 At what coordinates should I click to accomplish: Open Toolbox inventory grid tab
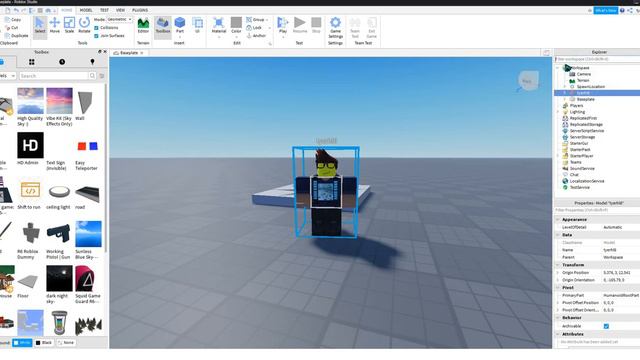click(x=31, y=62)
